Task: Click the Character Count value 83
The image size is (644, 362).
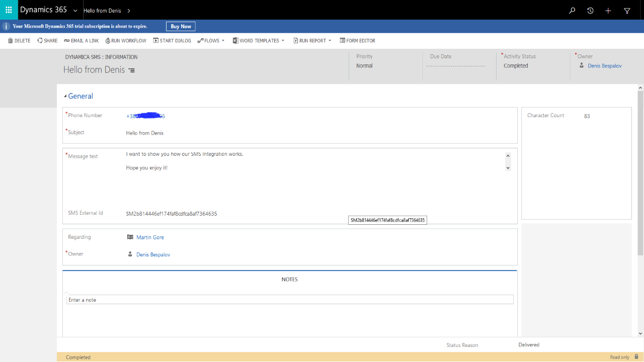Action: [587, 116]
